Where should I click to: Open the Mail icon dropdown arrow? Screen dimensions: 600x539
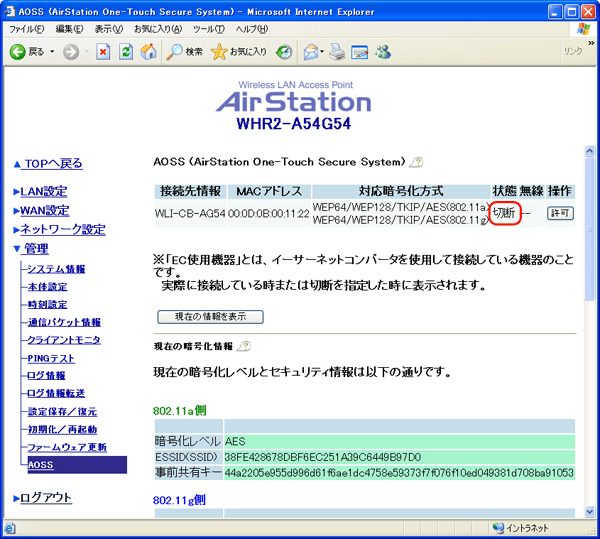tap(322, 52)
